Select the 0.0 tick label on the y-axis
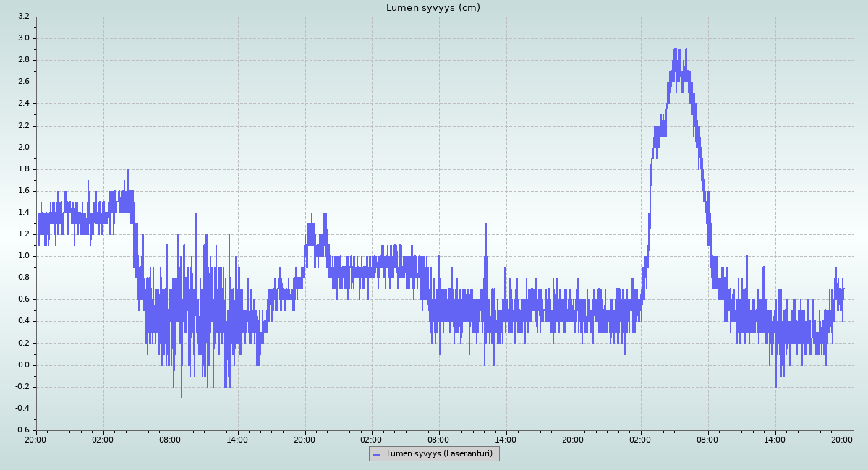 tap(23, 364)
